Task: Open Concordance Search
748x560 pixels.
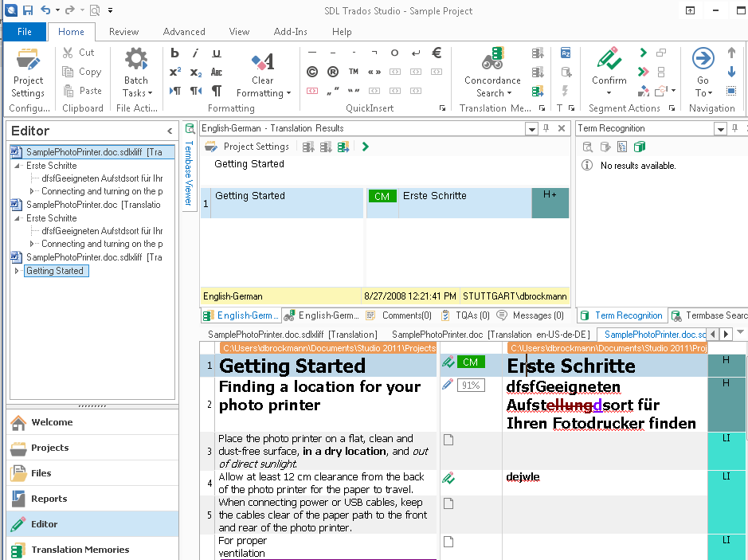Action: click(x=492, y=73)
